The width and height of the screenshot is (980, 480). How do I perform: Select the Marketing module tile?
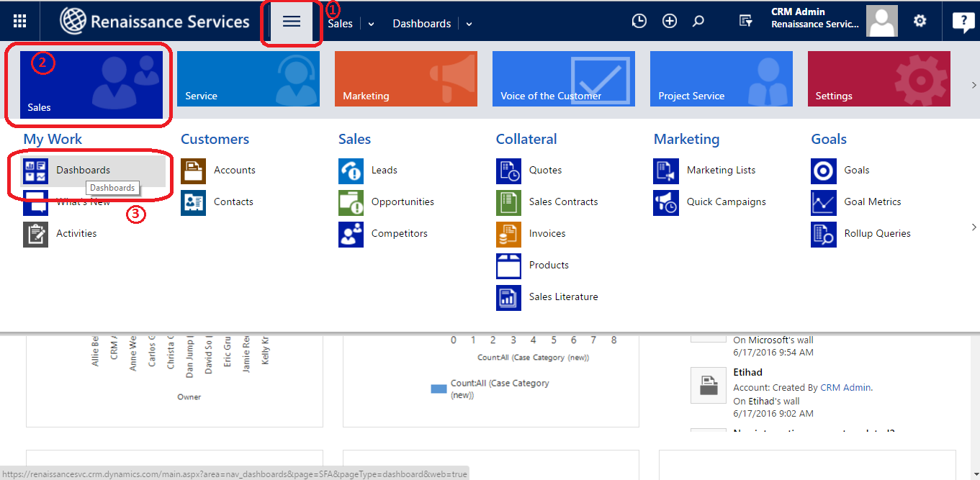(406, 79)
